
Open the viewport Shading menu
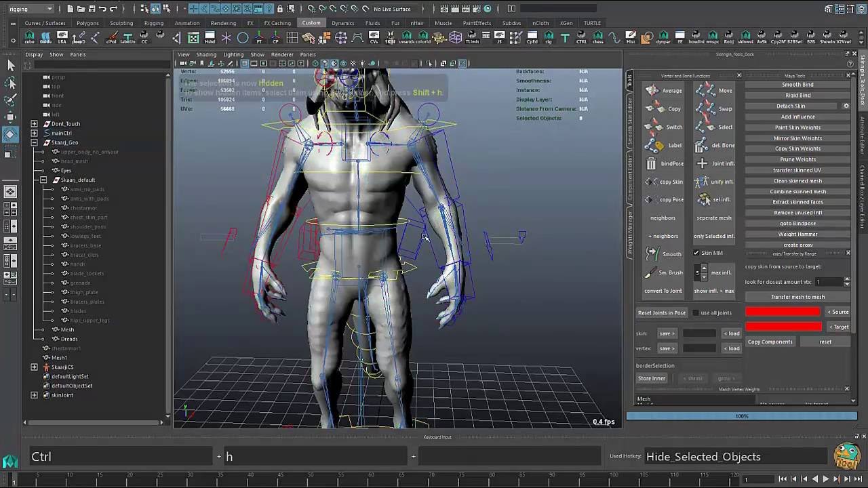pyautogui.click(x=206, y=54)
